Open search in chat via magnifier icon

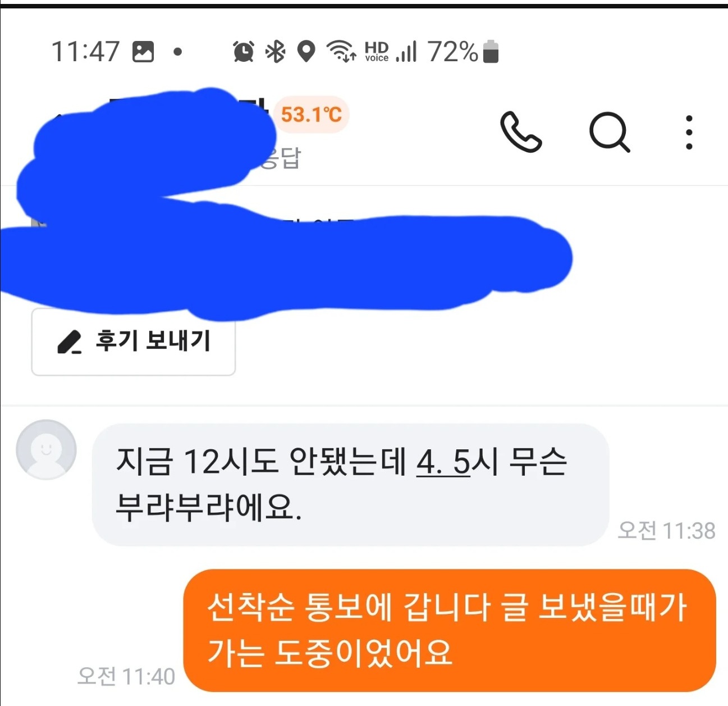610,133
